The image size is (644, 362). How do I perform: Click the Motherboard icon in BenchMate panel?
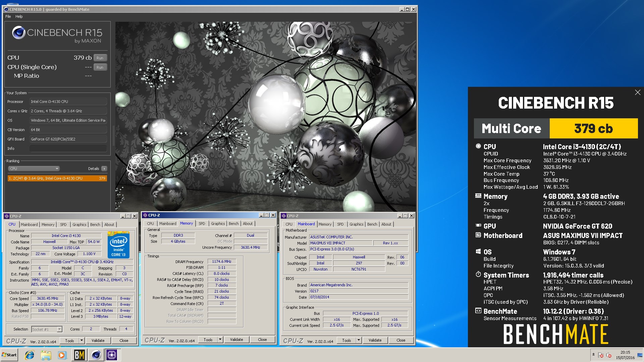click(x=478, y=235)
